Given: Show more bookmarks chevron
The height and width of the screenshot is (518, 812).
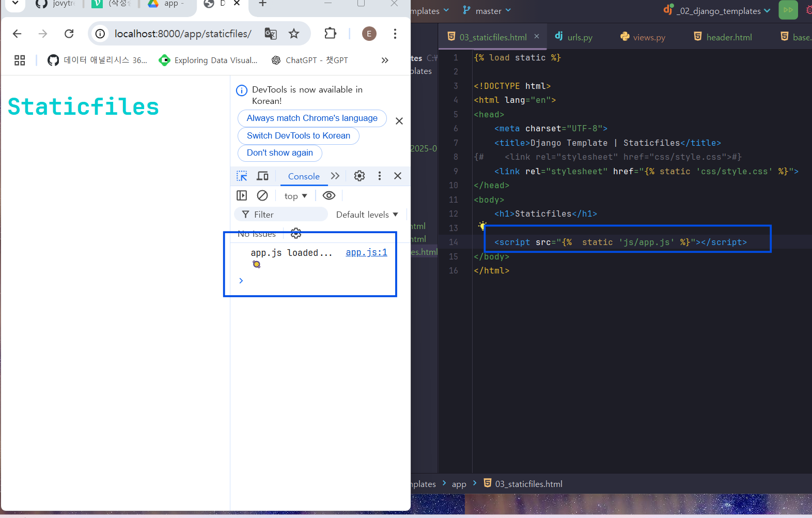Looking at the screenshot, I should pyautogui.click(x=385, y=60).
